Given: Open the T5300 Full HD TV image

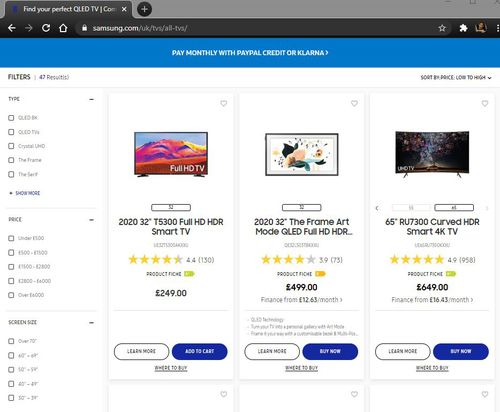Looking at the screenshot, I should (x=171, y=154).
